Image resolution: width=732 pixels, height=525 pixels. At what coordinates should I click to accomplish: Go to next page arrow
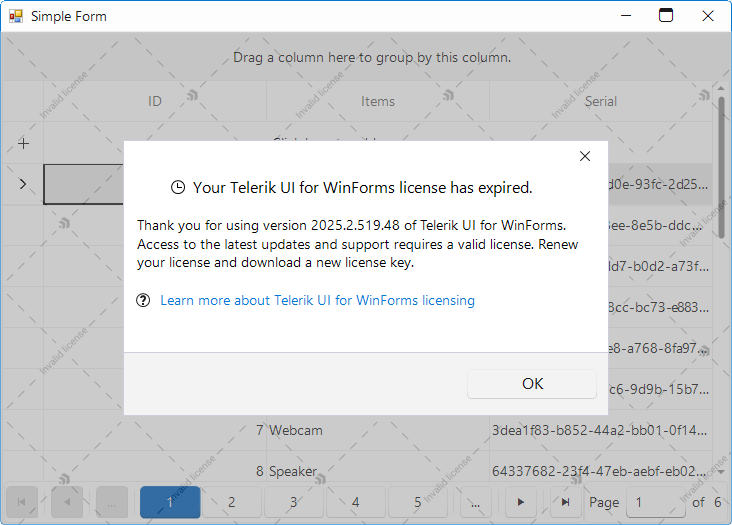521,502
